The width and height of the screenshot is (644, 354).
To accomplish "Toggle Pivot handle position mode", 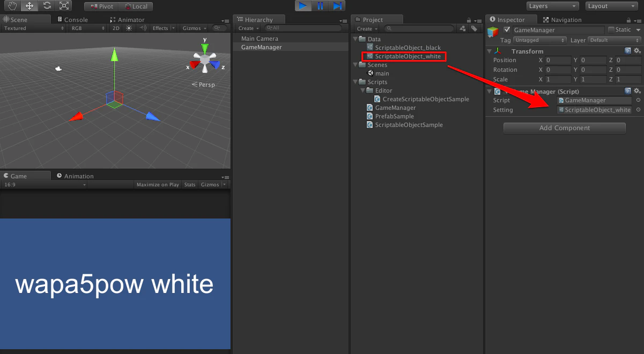I will click(x=101, y=6).
